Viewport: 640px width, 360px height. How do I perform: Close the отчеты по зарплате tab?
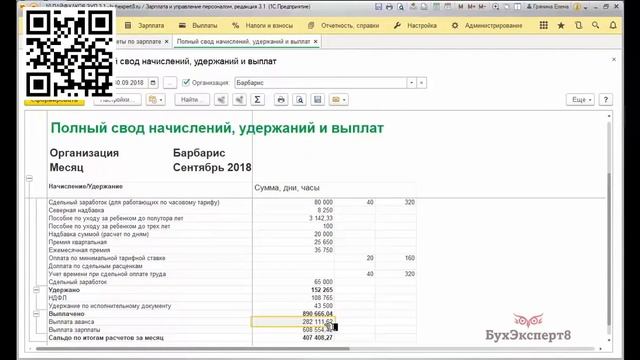(x=167, y=42)
